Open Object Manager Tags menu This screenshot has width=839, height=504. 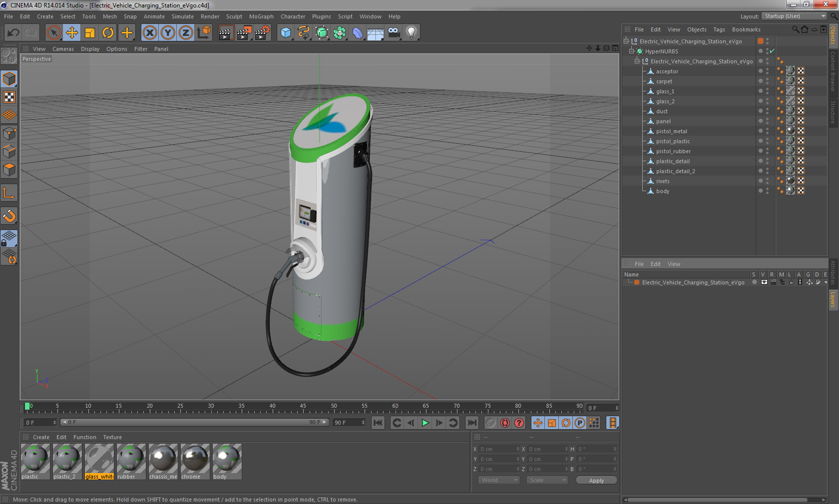point(719,29)
